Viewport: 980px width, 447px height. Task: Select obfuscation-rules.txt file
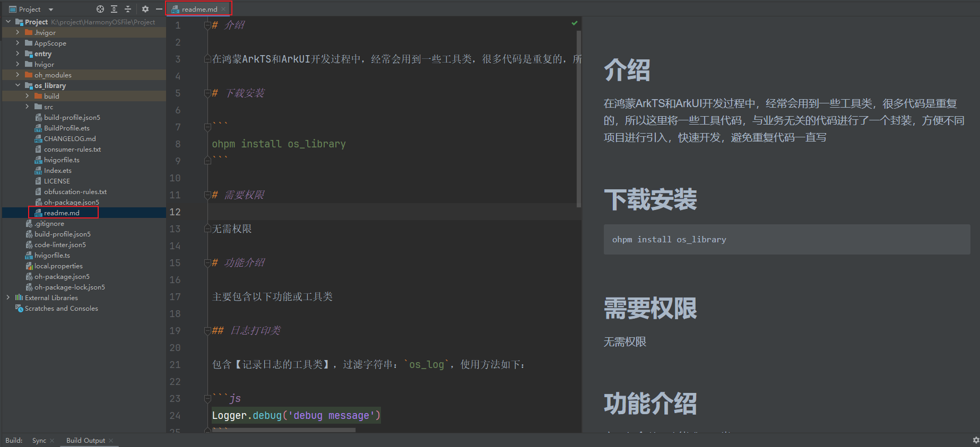point(75,191)
